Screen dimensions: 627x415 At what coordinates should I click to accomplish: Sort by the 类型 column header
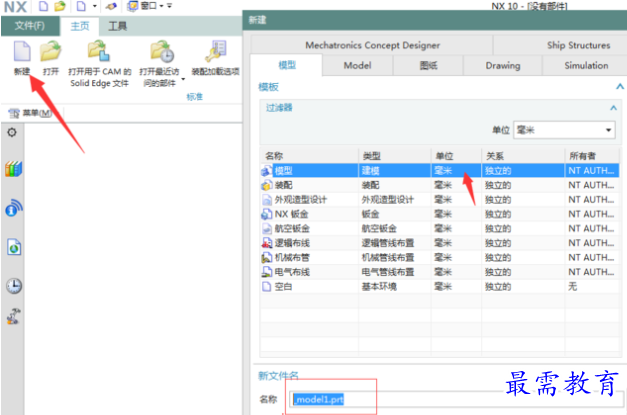[395, 156]
